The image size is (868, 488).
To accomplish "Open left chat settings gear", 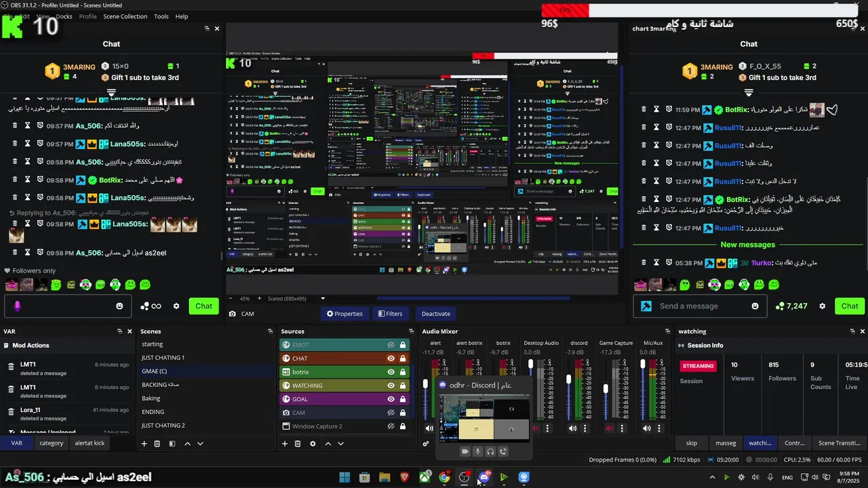I will click(176, 306).
